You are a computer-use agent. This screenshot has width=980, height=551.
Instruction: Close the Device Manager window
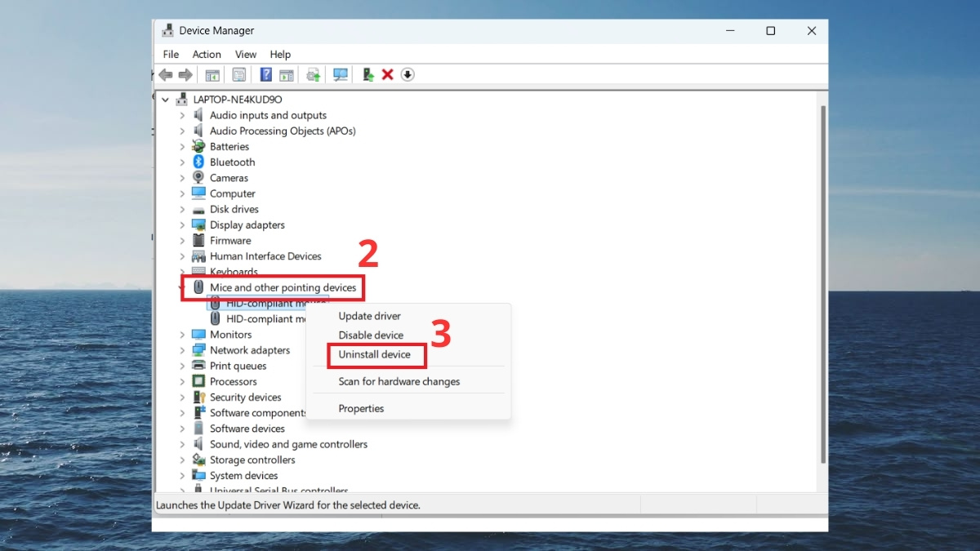tap(811, 31)
